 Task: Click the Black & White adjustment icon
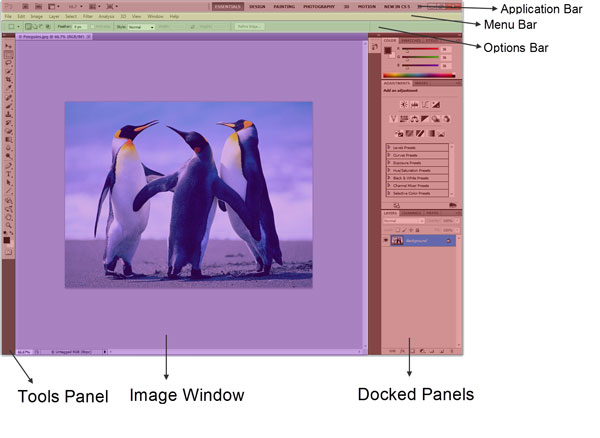(424, 119)
